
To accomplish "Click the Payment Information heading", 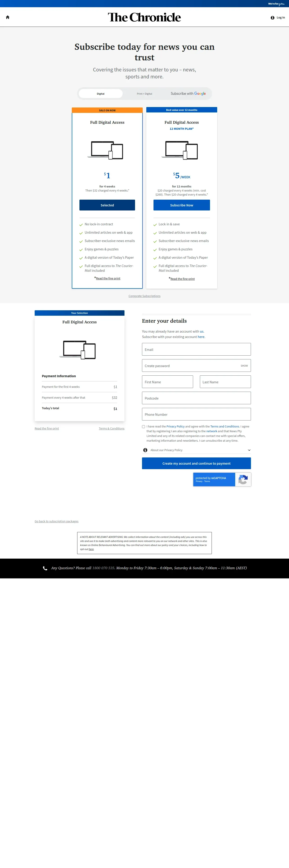I will (x=59, y=376).
